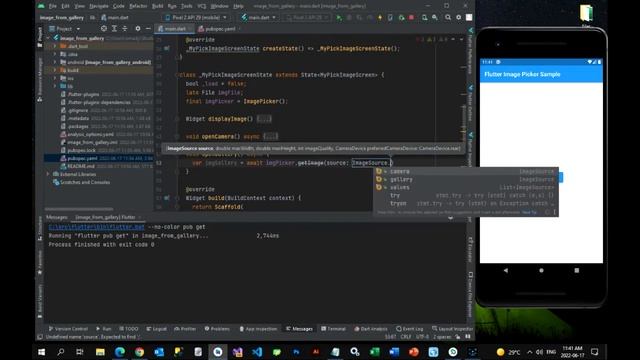
Task: Open Google Chrome from taskbar
Action: [139, 351]
